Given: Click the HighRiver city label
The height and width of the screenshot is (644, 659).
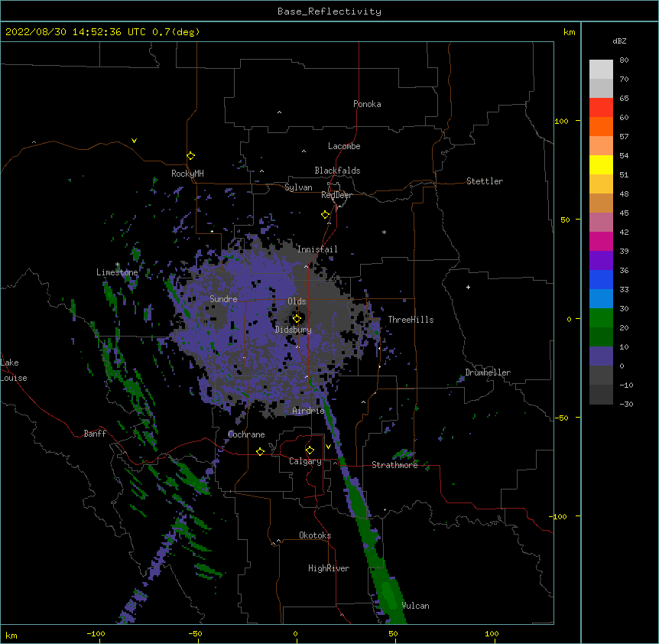Looking at the screenshot, I should [329, 568].
